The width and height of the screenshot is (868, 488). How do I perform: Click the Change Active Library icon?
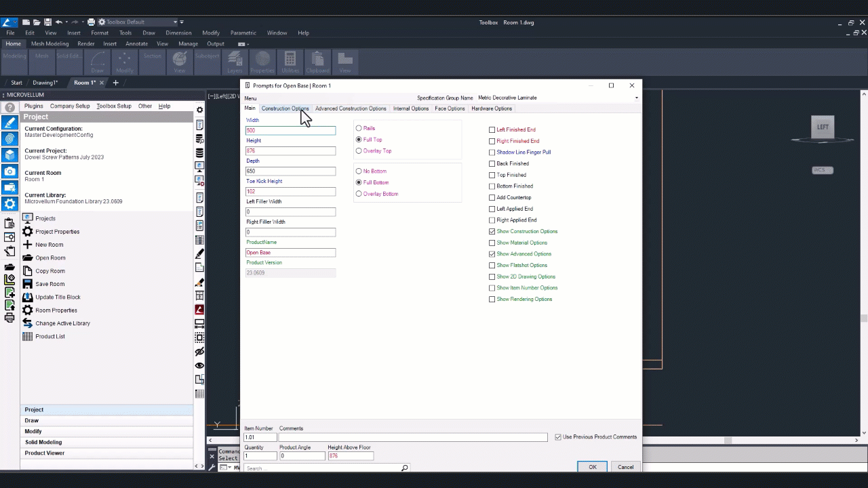pyautogui.click(x=28, y=323)
